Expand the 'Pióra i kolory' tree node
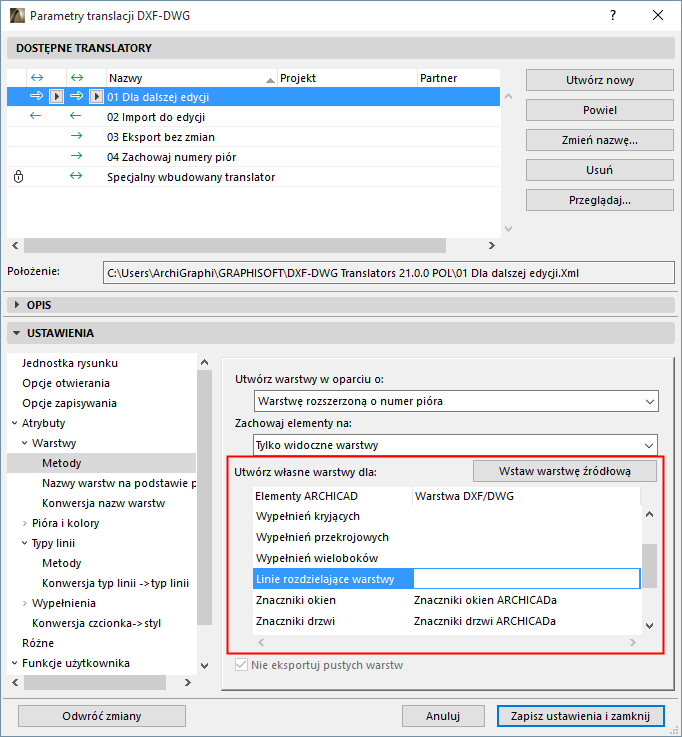The height and width of the screenshot is (737, 682). pyautogui.click(x=24, y=523)
